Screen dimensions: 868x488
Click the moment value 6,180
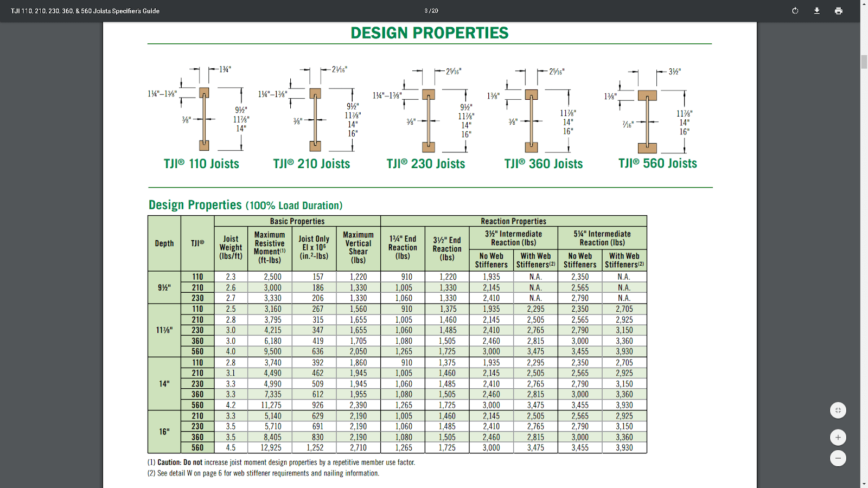(x=272, y=341)
